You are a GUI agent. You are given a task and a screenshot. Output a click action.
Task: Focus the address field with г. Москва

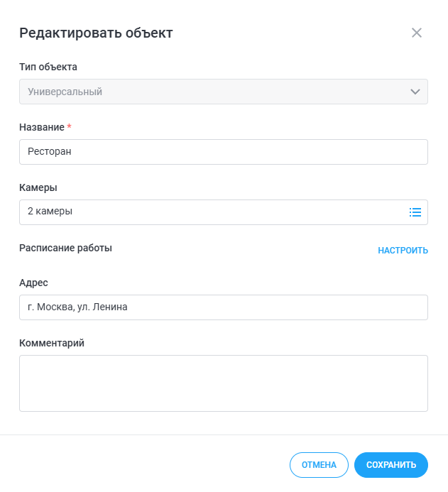tap(223, 307)
